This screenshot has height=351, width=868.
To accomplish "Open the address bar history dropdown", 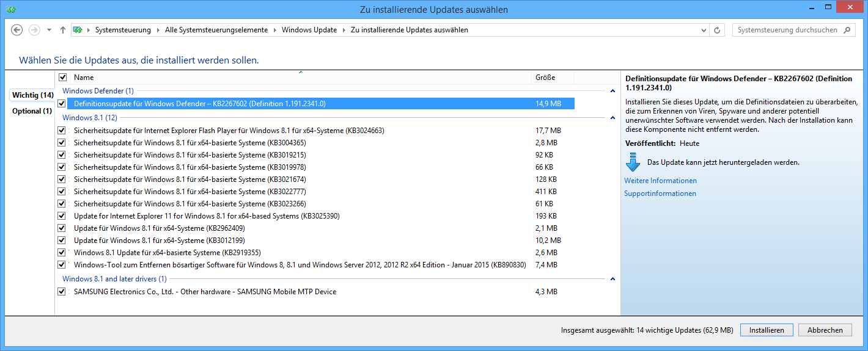I will pyautogui.click(x=704, y=30).
